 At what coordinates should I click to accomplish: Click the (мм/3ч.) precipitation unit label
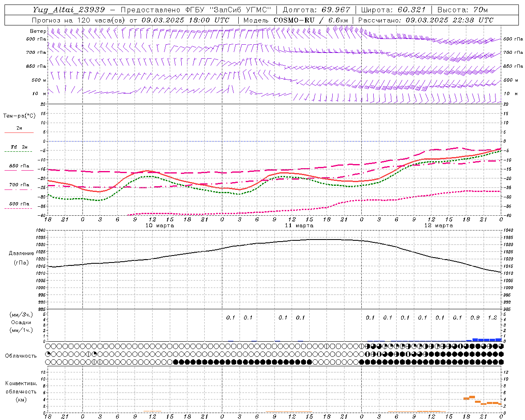[21, 315]
